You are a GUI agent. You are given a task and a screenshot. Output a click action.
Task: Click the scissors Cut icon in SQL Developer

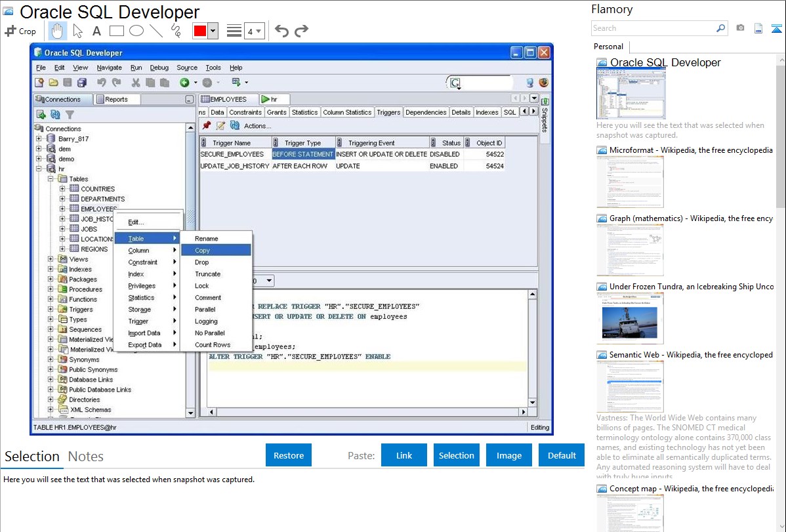pos(135,82)
